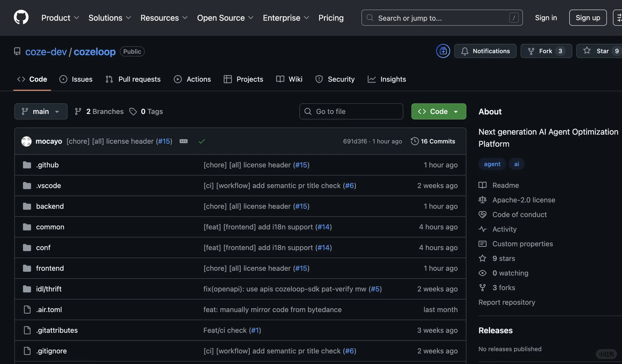The height and width of the screenshot is (364, 622).
Task: Click the idl/thrift folder icon
Action: coord(27,289)
